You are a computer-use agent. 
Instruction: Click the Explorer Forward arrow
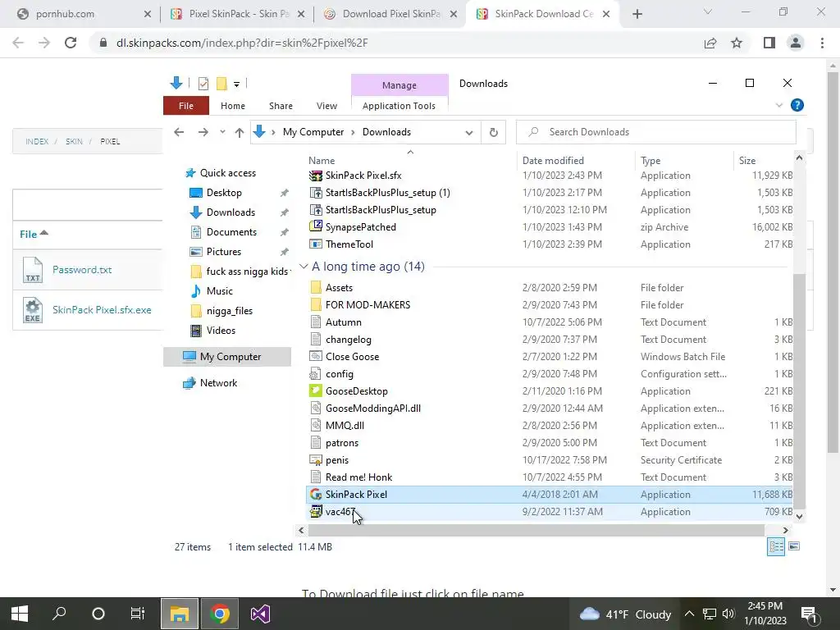pos(203,132)
